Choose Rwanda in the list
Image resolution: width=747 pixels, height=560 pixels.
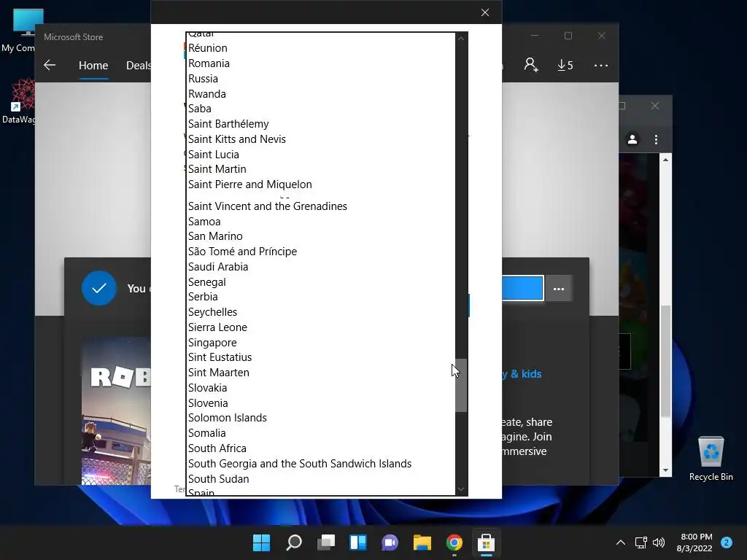(320, 94)
